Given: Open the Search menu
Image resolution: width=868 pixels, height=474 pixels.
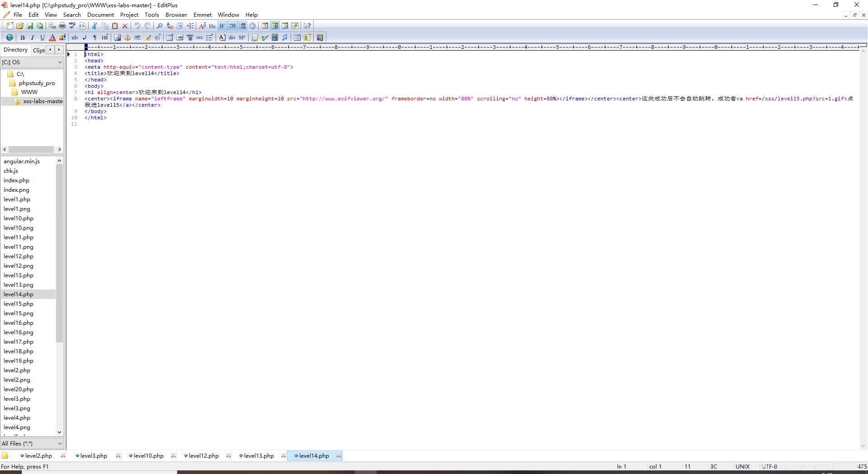Looking at the screenshot, I should click(x=72, y=15).
